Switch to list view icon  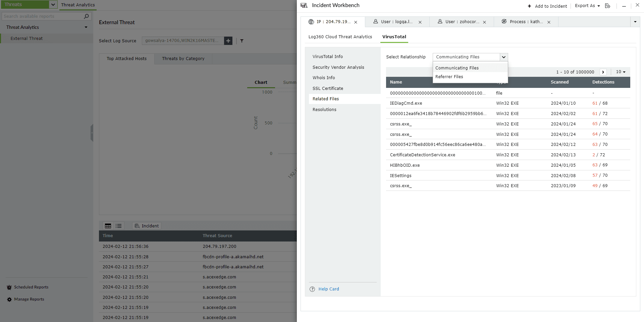(119, 226)
